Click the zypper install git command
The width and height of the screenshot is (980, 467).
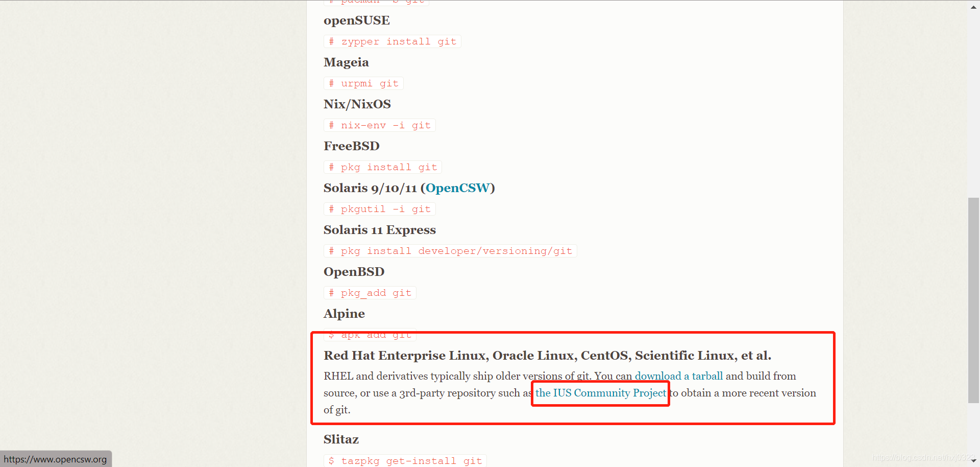click(393, 41)
